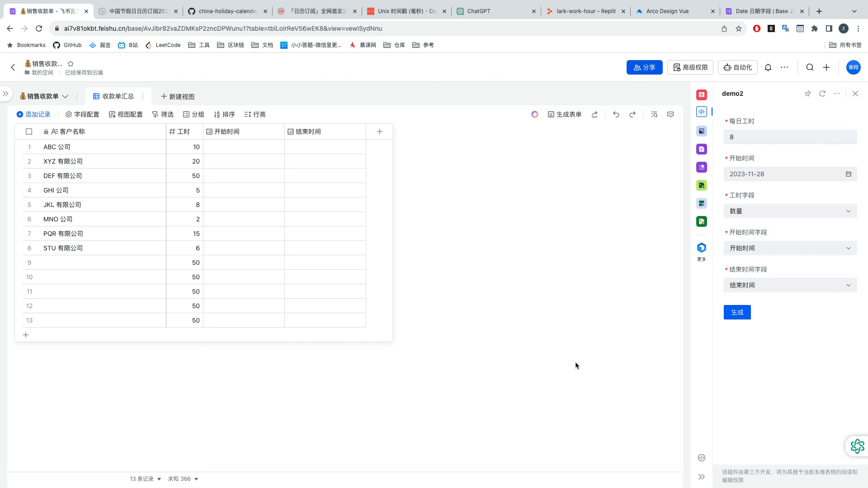The height and width of the screenshot is (488, 868).
Task: Click the notification bell icon
Action: tap(768, 67)
